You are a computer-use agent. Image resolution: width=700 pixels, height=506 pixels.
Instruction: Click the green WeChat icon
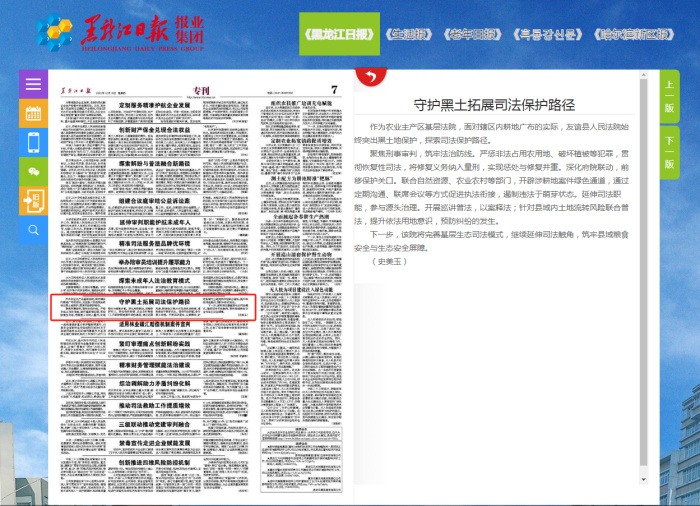33,172
